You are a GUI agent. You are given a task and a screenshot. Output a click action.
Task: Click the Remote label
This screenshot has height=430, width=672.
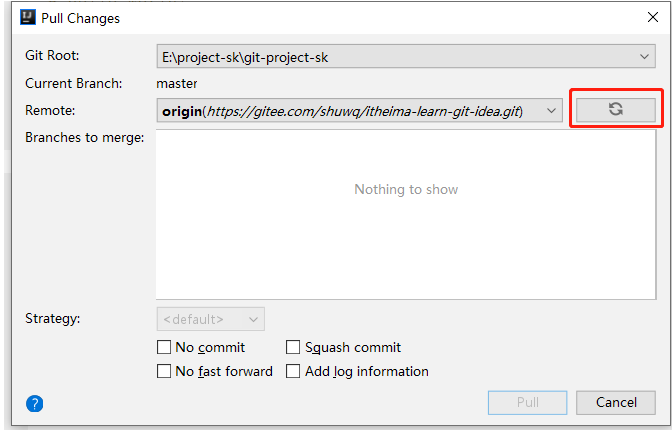tap(50, 110)
